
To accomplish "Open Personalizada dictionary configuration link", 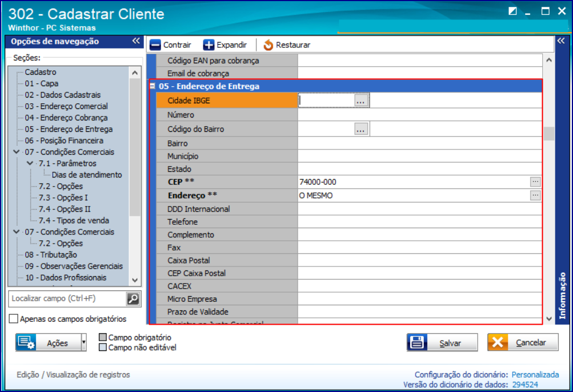I will tap(535, 374).
